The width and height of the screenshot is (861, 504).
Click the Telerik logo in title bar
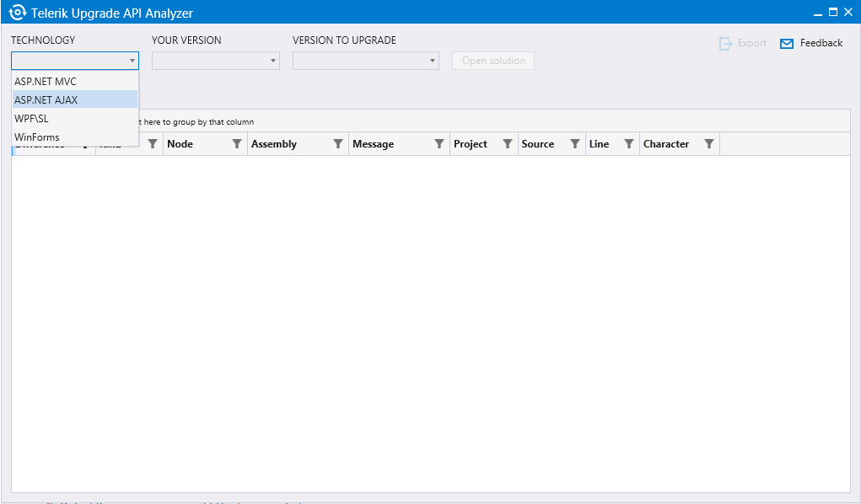[x=17, y=13]
